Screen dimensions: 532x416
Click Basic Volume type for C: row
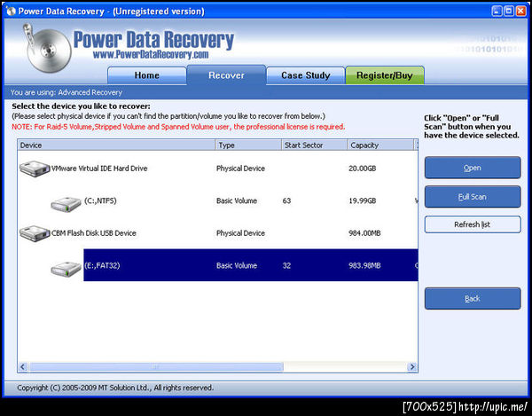[237, 200]
